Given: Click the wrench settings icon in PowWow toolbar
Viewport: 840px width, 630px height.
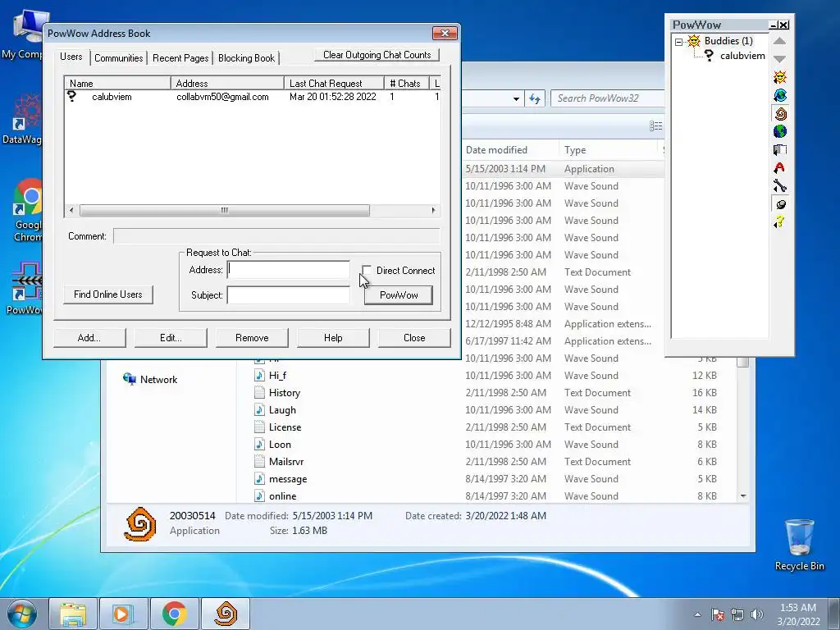Looking at the screenshot, I should [780, 186].
